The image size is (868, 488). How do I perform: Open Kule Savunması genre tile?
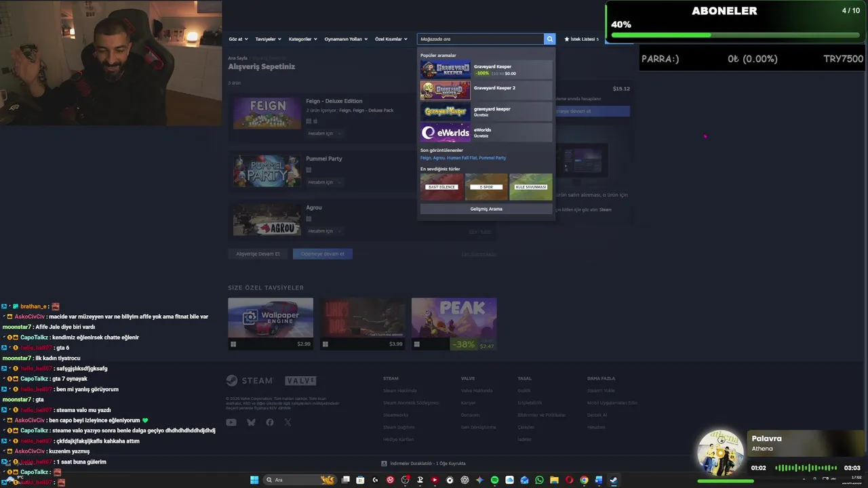tap(531, 187)
